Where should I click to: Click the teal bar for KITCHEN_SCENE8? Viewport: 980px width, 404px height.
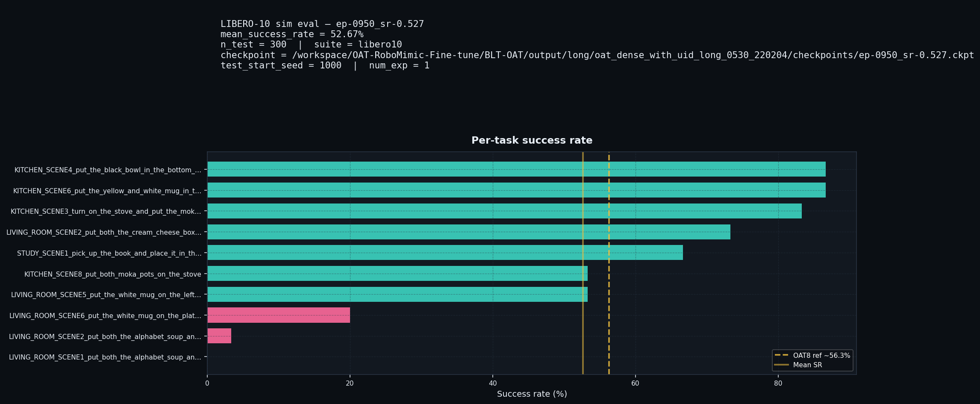(x=397, y=274)
